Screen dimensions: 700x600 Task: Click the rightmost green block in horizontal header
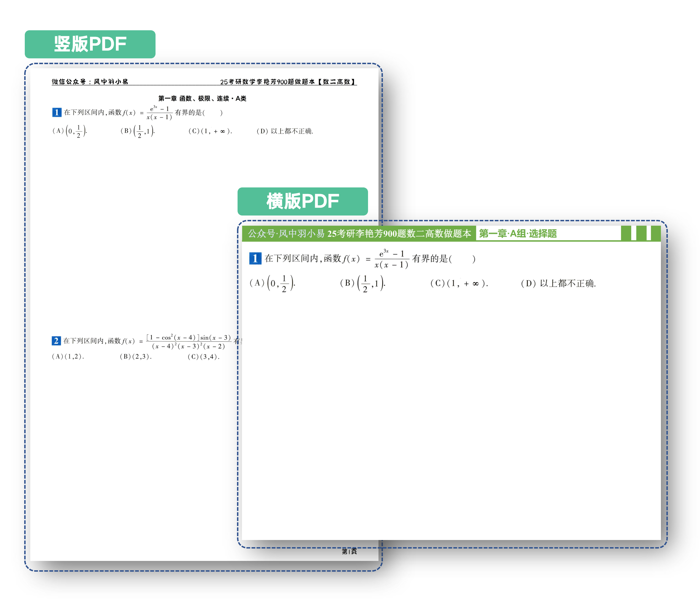click(x=655, y=233)
